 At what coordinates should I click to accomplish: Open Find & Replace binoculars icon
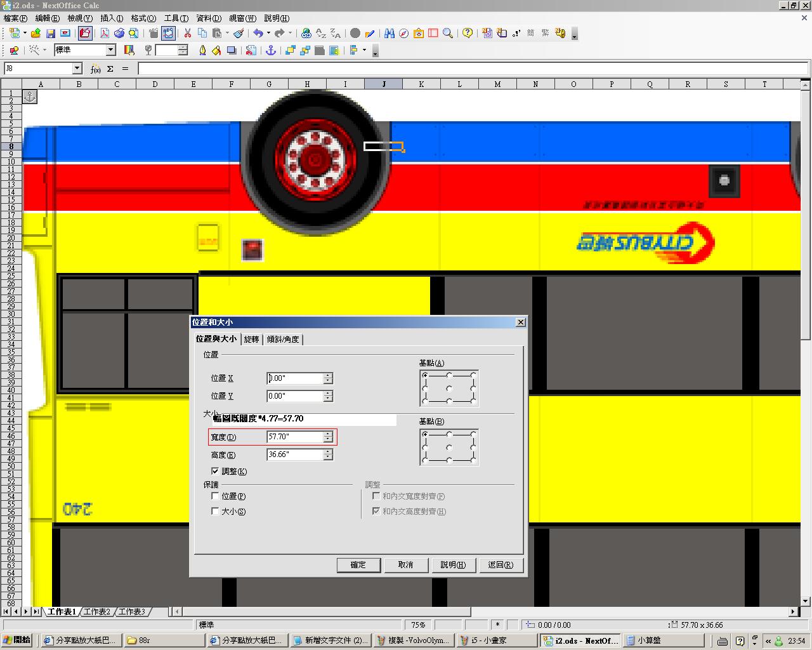(x=390, y=34)
